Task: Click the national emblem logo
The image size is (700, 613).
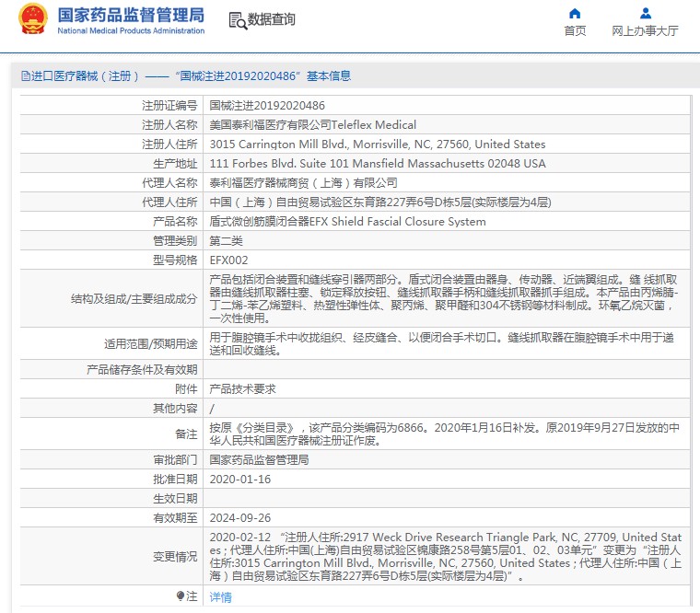Action: point(32,18)
